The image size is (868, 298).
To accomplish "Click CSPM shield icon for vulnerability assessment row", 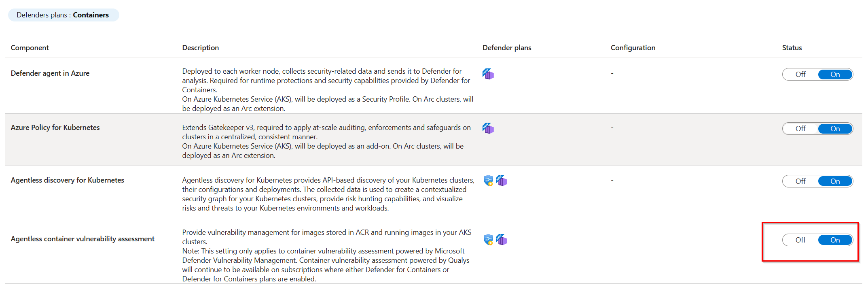I will pyautogui.click(x=488, y=240).
